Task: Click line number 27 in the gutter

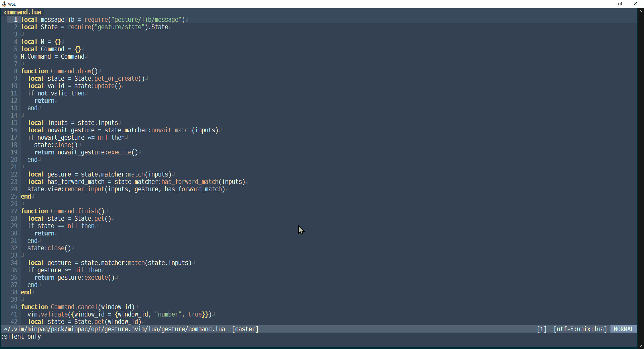Action: (x=14, y=211)
